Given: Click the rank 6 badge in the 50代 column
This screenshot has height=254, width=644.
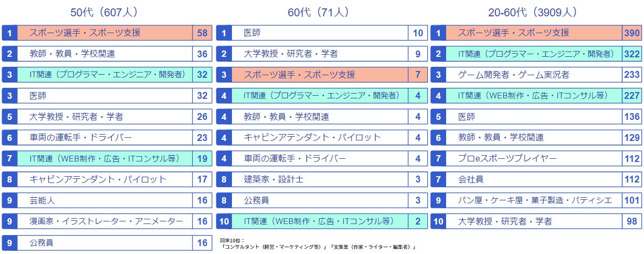Looking at the screenshot, I should tap(9, 138).
